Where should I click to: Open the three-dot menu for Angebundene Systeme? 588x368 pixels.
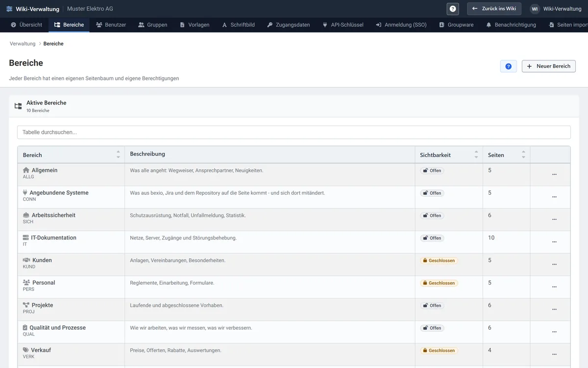pos(554,197)
